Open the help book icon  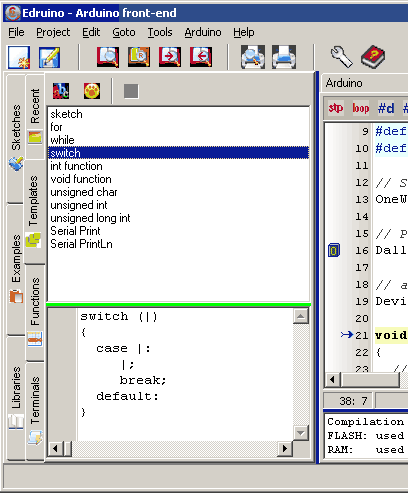click(373, 57)
